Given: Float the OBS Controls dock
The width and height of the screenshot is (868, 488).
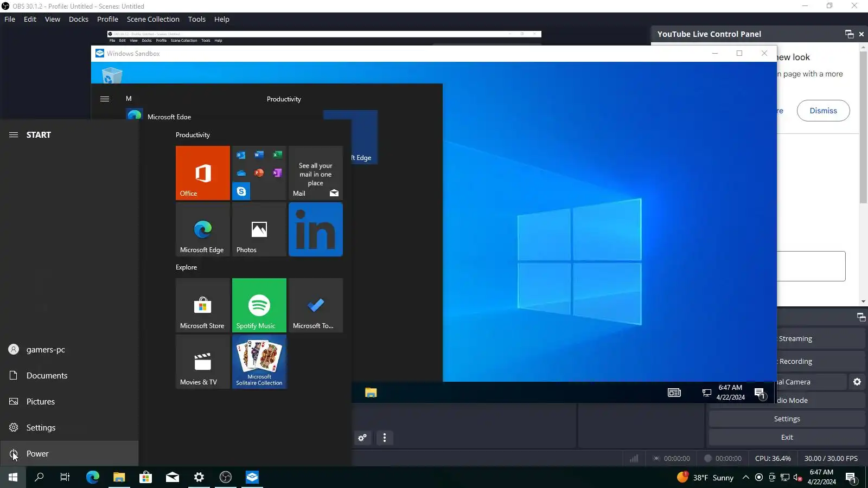Looking at the screenshot, I should pyautogui.click(x=861, y=317).
